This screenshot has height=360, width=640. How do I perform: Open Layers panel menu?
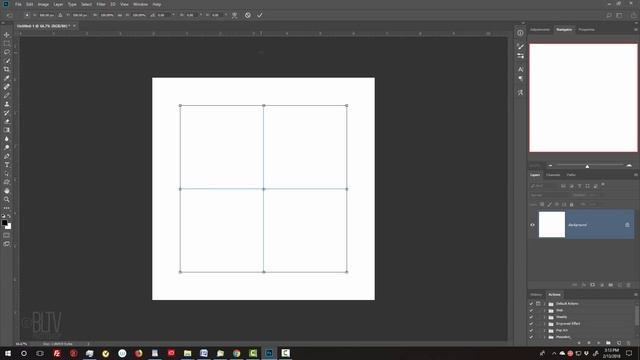point(636,175)
